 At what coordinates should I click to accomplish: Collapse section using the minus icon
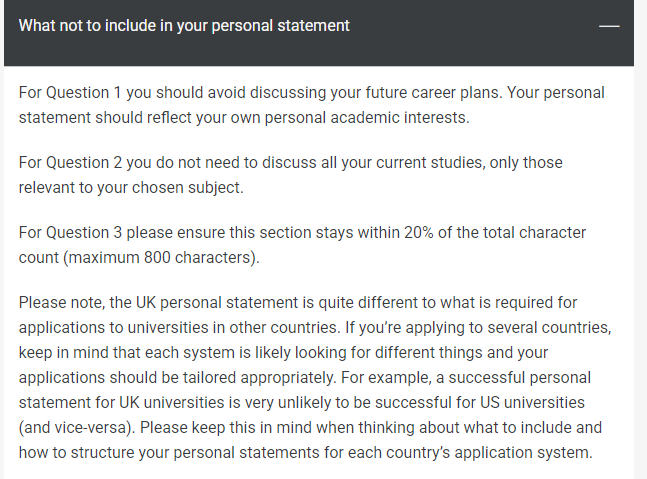(x=609, y=26)
